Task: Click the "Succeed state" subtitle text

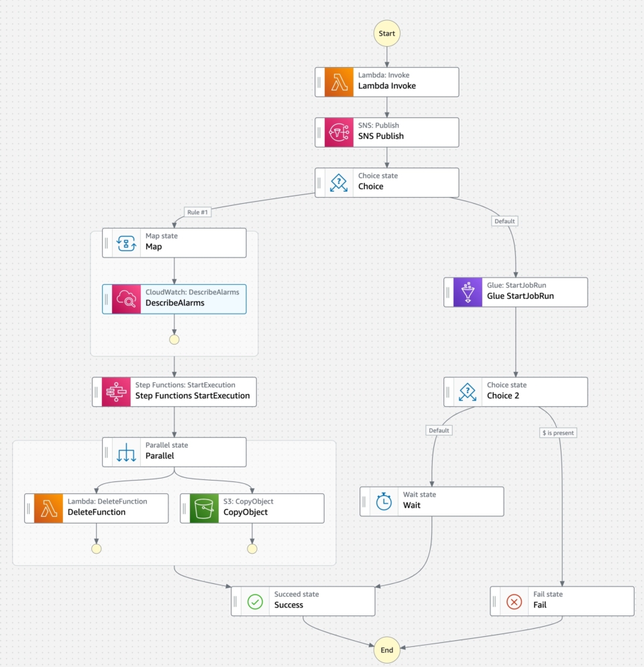Action: (297, 594)
